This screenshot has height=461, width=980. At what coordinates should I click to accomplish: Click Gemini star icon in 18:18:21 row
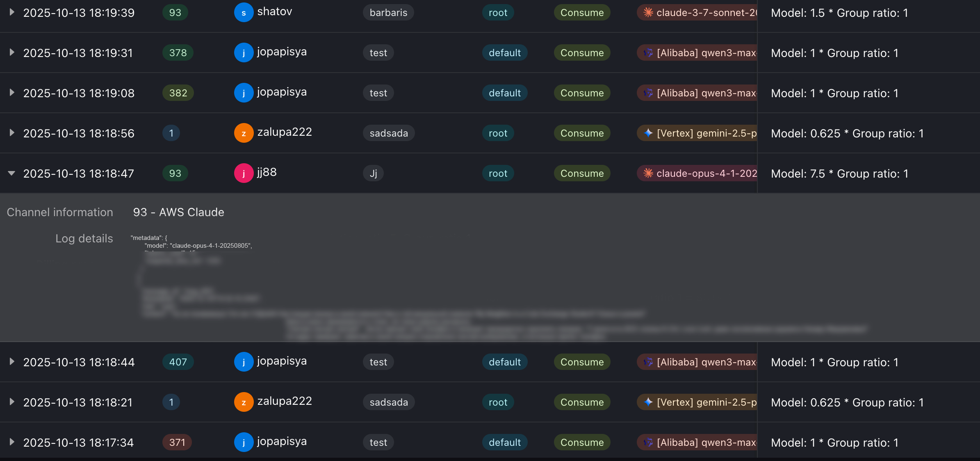[x=648, y=402]
